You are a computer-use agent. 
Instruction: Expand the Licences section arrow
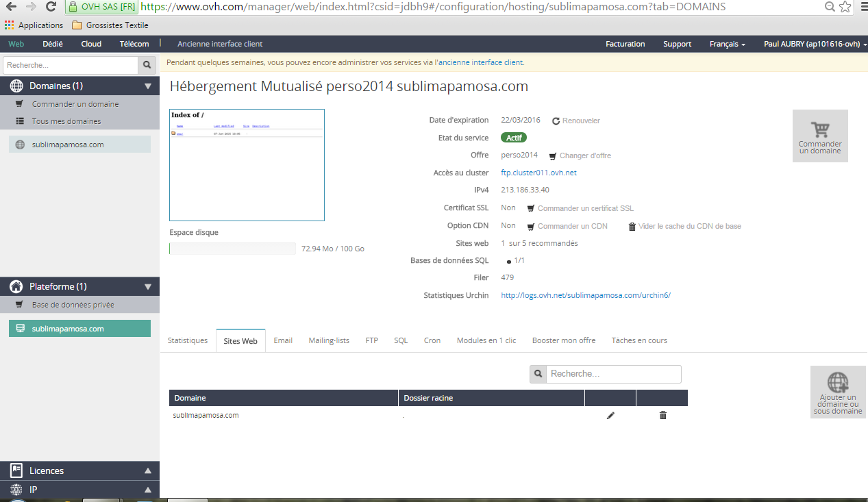coord(148,470)
